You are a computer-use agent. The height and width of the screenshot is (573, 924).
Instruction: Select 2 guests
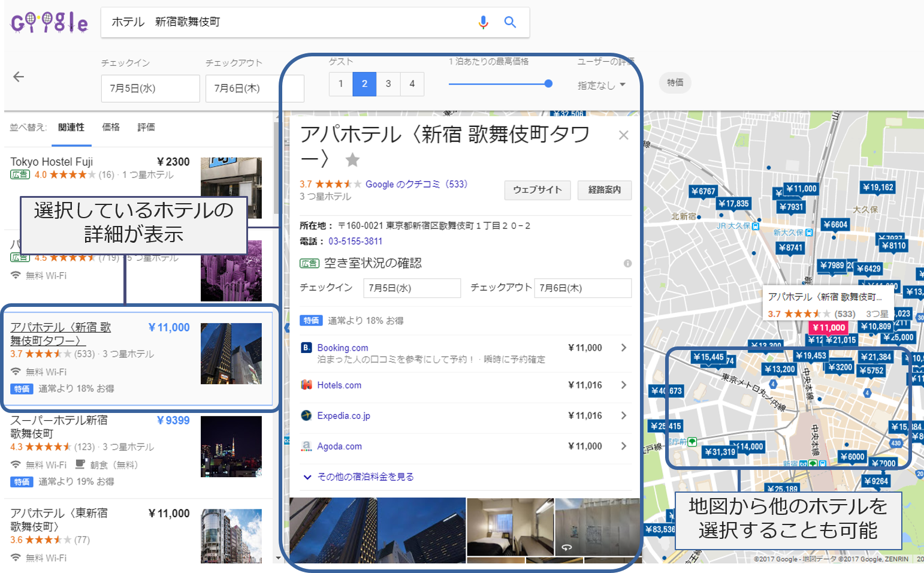pyautogui.click(x=364, y=84)
